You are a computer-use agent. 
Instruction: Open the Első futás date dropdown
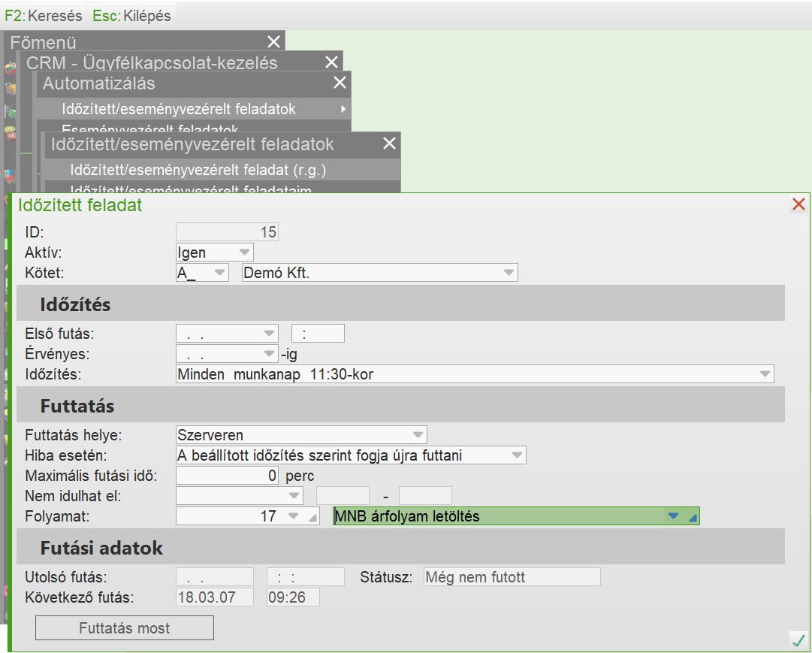point(269,333)
